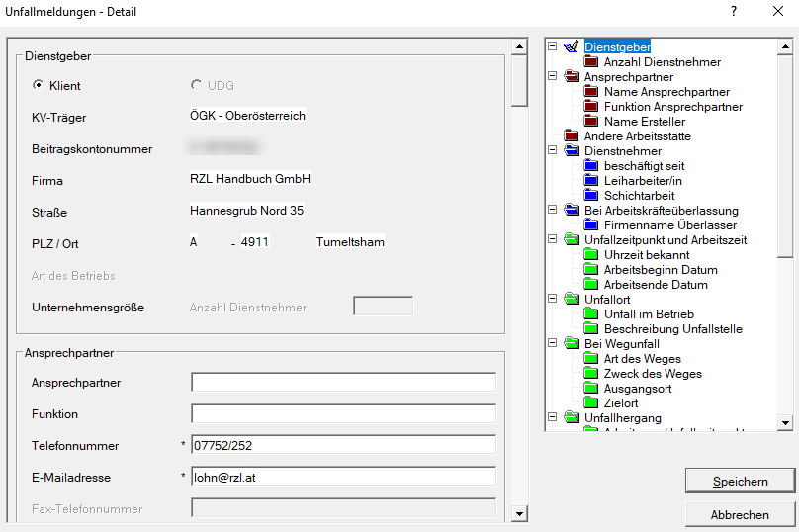Click the Speichern button

(740, 482)
